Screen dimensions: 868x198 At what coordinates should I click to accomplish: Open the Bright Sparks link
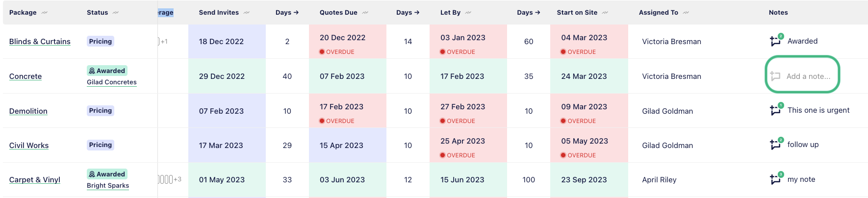coord(108,186)
